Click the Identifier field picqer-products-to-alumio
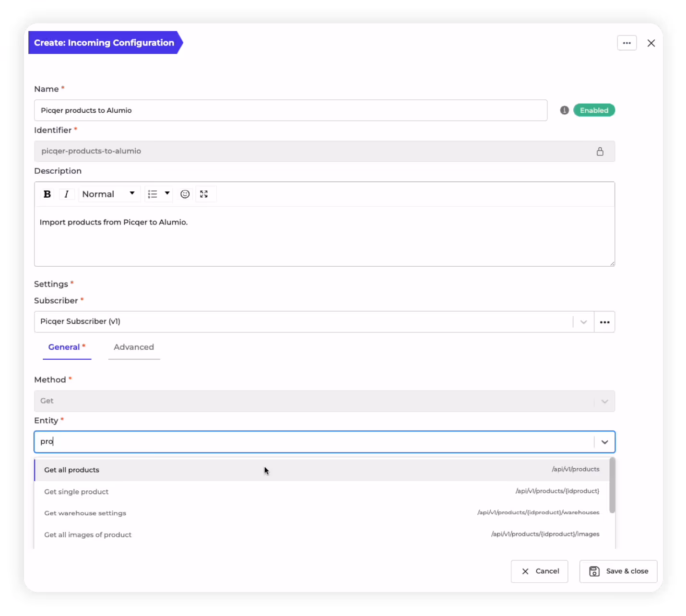The height and width of the screenshot is (616, 686). [x=325, y=152]
